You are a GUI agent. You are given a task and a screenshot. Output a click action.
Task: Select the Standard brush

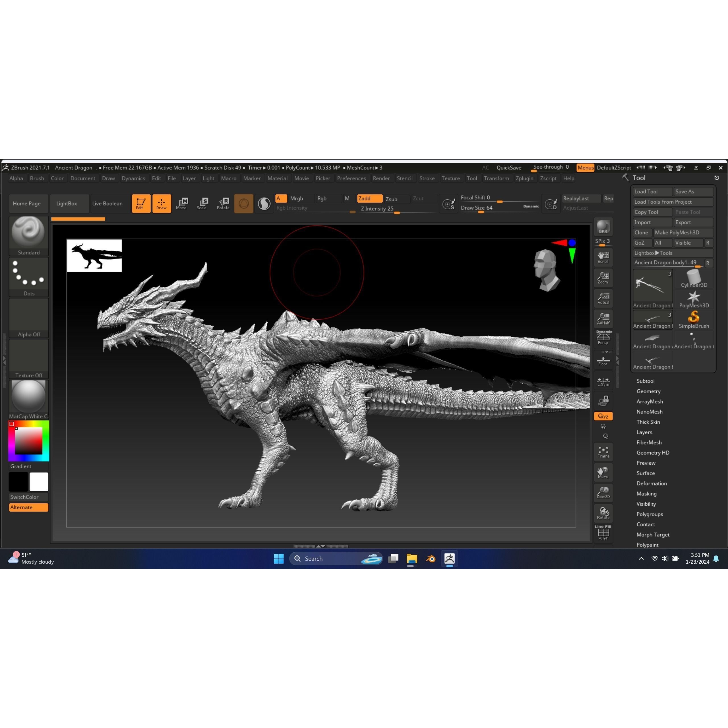tap(28, 232)
